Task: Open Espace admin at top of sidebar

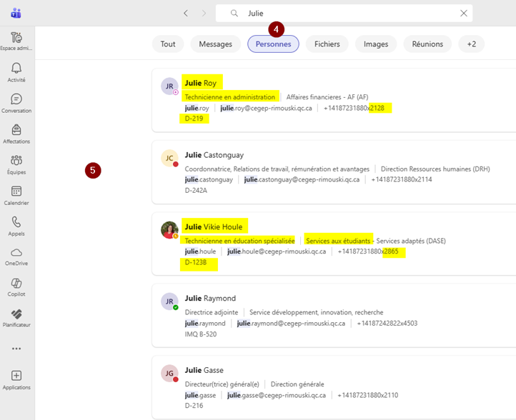Action: (16, 41)
